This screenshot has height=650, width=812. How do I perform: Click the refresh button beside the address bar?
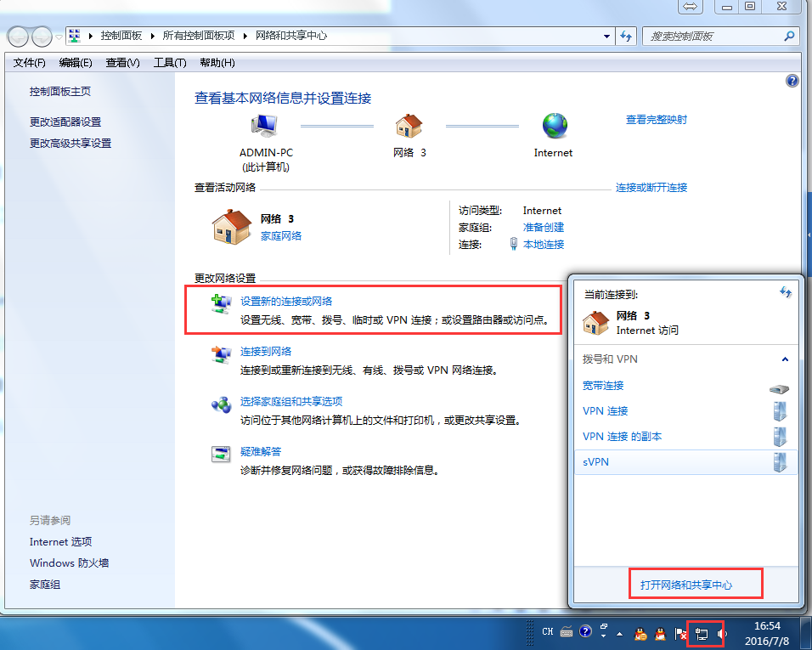[x=627, y=37]
